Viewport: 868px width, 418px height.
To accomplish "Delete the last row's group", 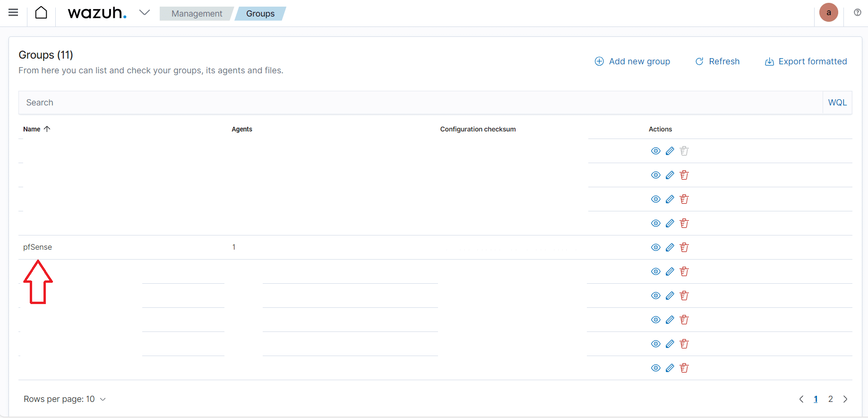I will (x=684, y=368).
